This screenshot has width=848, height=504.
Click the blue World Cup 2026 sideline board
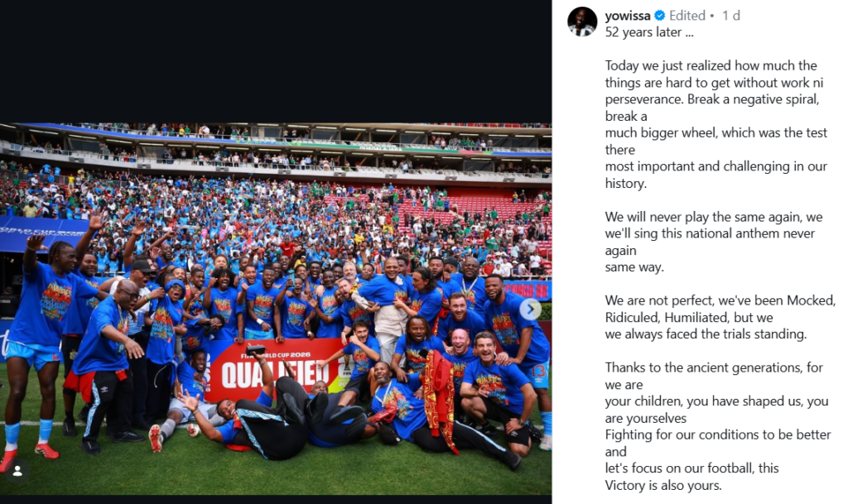[41, 230]
